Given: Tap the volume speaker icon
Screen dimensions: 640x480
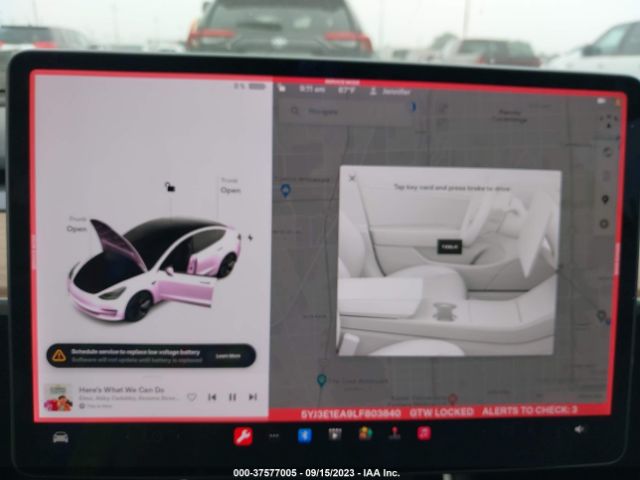Looking at the screenshot, I should (579, 429).
